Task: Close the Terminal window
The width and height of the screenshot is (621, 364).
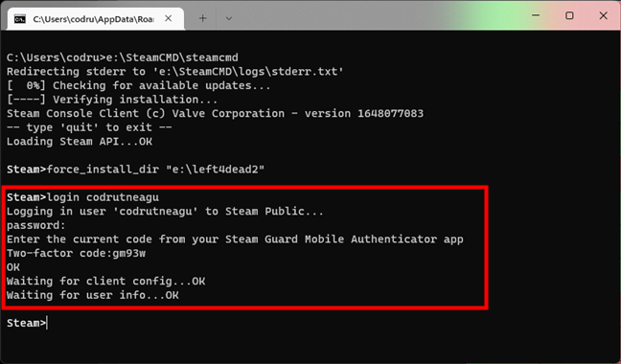Action: (603, 16)
